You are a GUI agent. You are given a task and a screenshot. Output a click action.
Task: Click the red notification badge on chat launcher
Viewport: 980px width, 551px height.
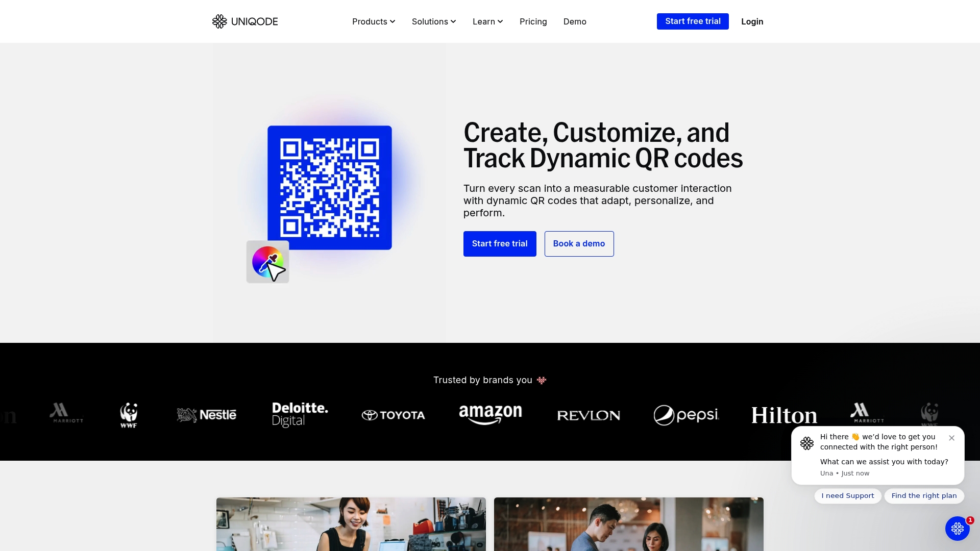970,520
